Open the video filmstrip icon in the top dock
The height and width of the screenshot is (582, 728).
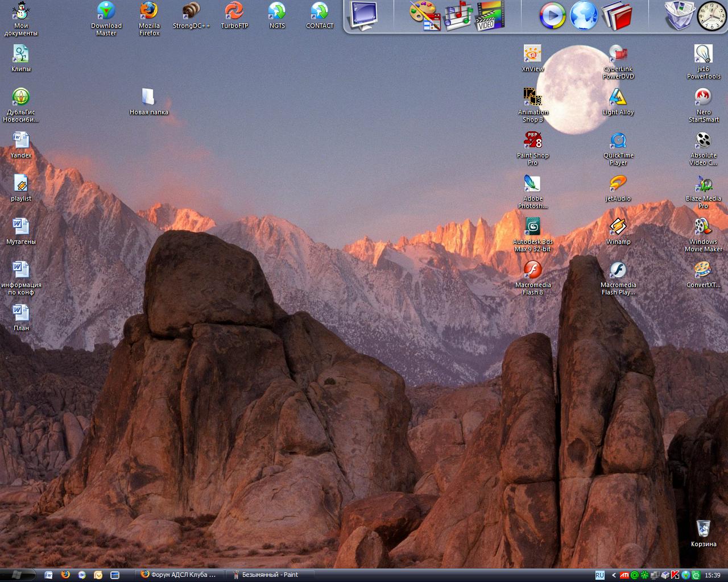489,16
